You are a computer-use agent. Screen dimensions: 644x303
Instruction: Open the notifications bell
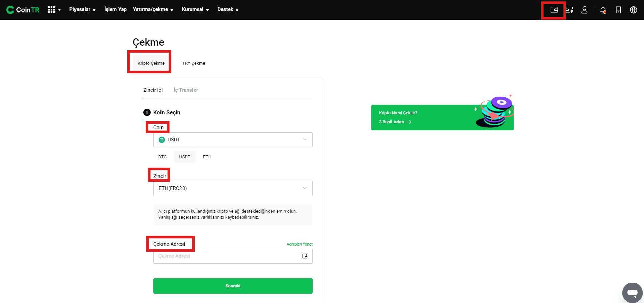pyautogui.click(x=603, y=10)
